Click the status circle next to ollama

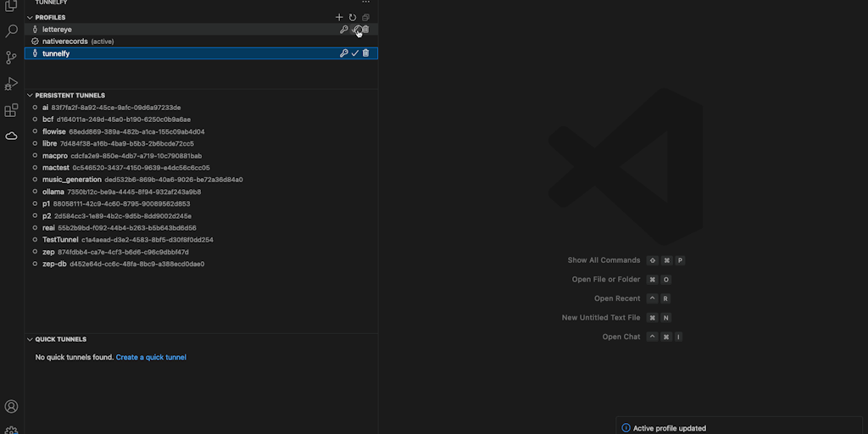pos(36,192)
